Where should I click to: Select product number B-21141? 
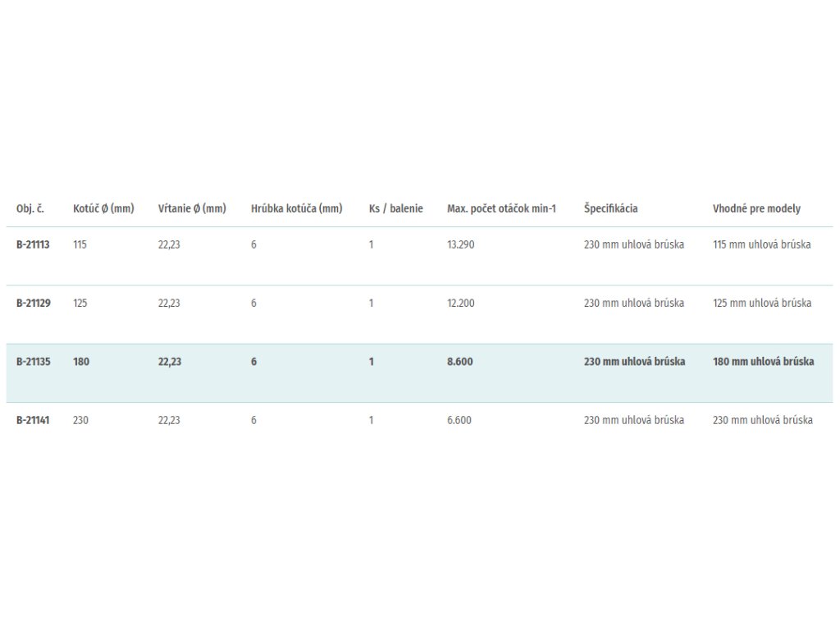tap(33, 420)
